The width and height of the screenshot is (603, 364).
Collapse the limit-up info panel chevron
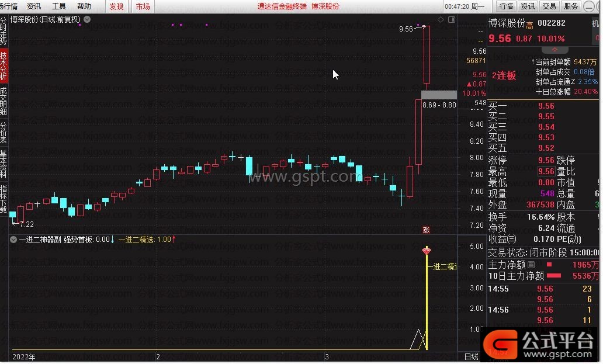click(x=555, y=50)
